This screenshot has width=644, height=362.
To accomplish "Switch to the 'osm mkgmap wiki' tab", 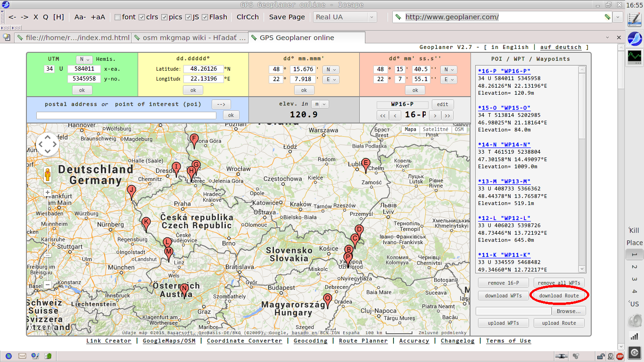I will point(189,38).
